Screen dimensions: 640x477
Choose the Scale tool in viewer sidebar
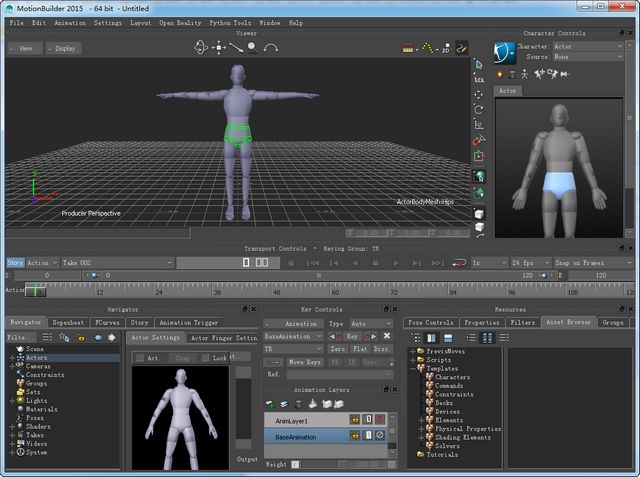[x=479, y=124]
